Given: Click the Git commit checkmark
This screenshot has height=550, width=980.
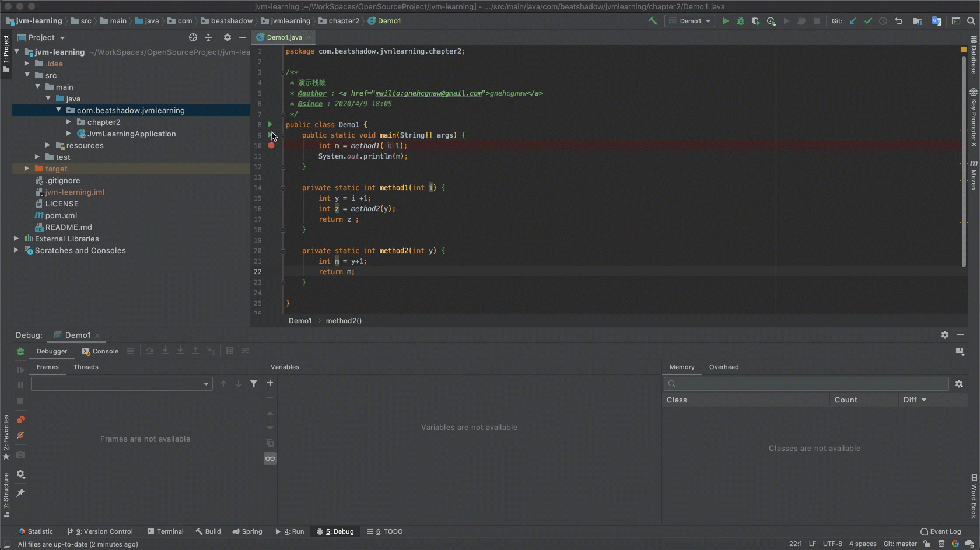Looking at the screenshot, I should pyautogui.click(x=868, y=21).
